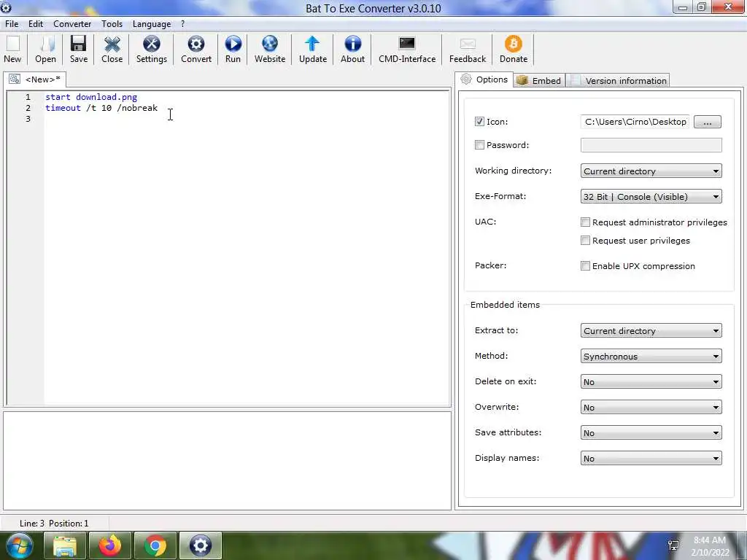This screenshot has height=560, width=747.
Task: Click the Feedback envelope icon
Action: (x=468, y=44)
